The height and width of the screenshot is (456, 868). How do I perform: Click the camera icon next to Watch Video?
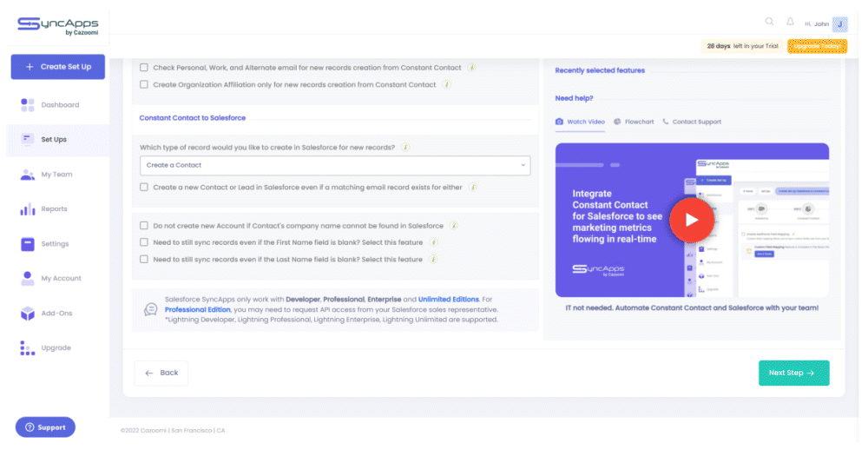tap(559, 122)
